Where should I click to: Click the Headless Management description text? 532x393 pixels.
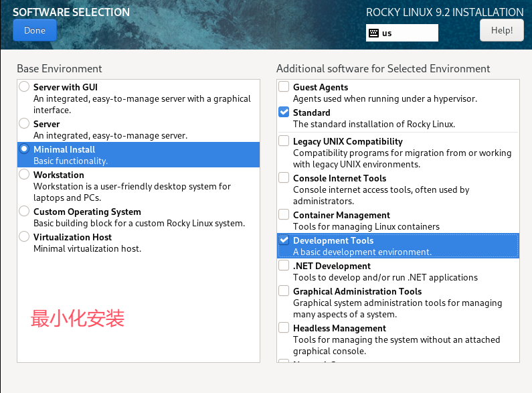pyautogui.click(x=397, y=345)
